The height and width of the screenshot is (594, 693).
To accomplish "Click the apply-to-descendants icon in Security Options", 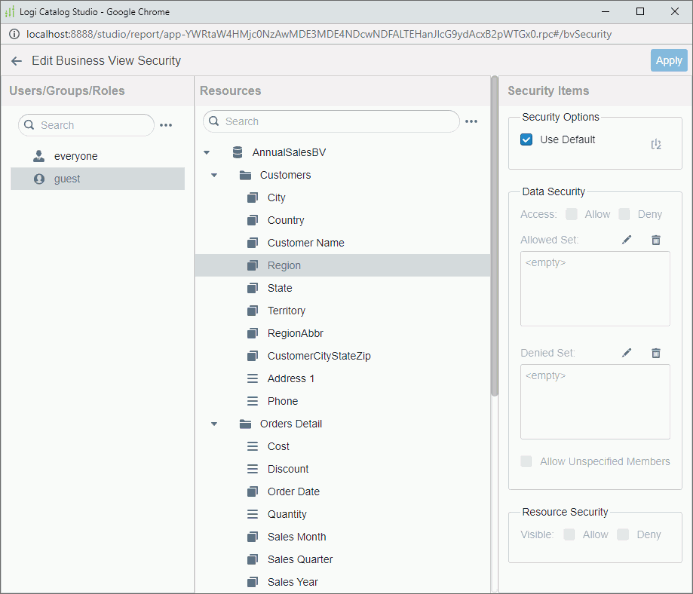I will [656, 144].
